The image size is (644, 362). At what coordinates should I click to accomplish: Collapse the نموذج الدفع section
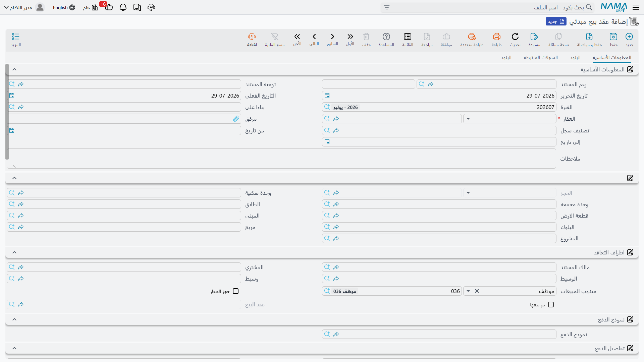tap(14, 319)
